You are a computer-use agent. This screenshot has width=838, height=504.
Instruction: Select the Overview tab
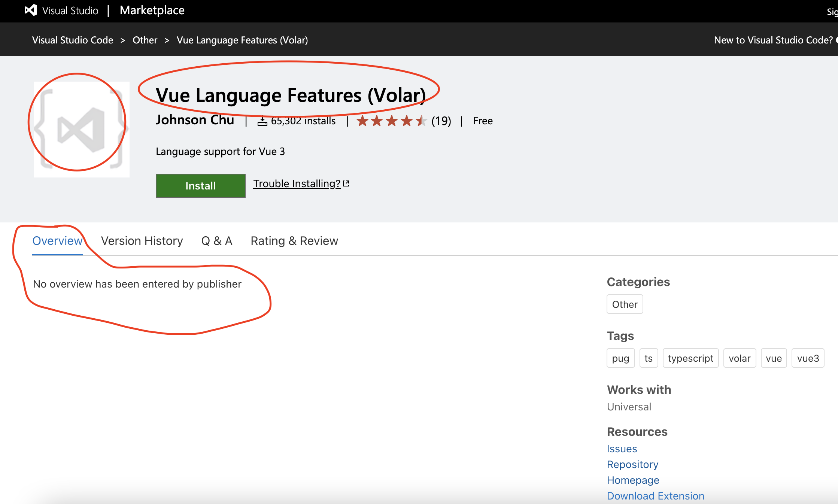coord(57,241)
